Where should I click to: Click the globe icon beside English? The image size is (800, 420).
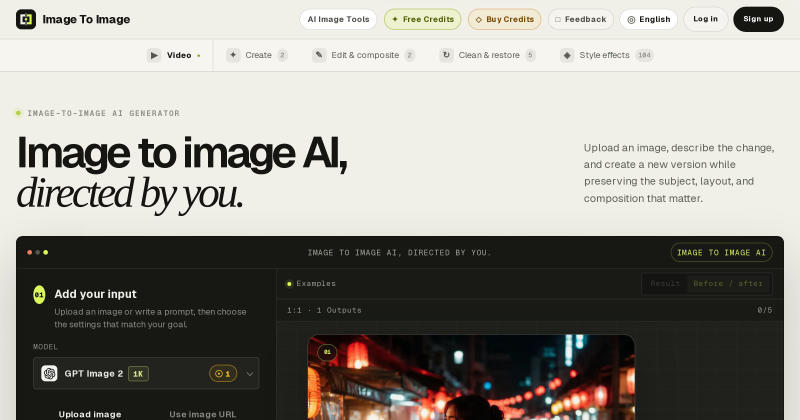pyautogui.click(x=631, y=20)
